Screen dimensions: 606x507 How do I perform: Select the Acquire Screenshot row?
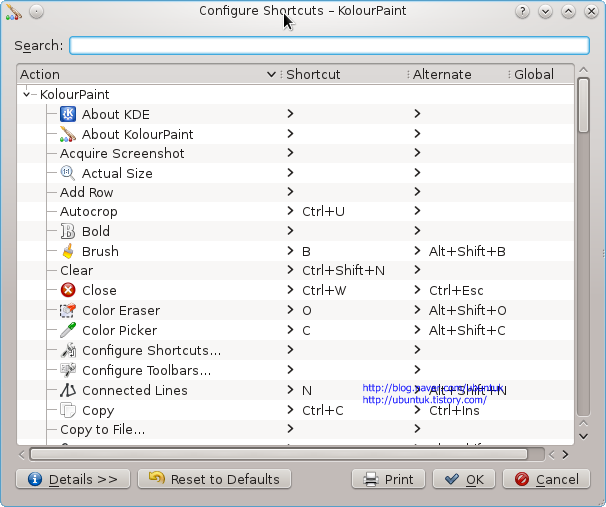pyautogui.click(x=296, y=153)
